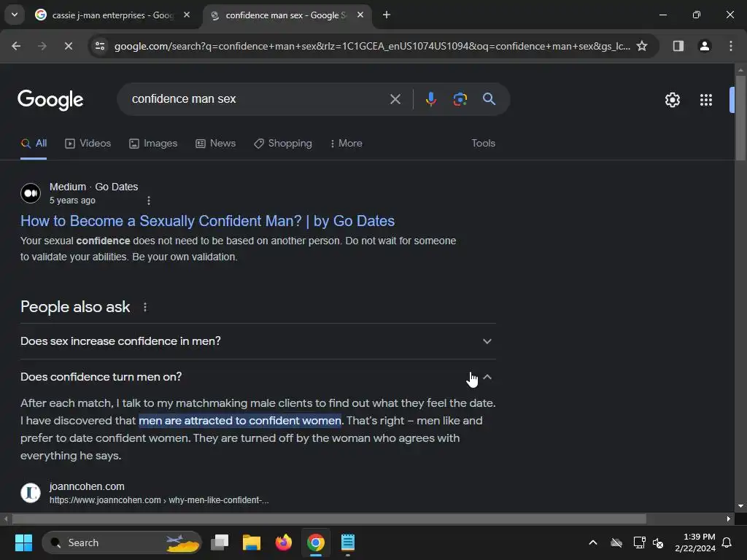Go forward to next page
Viewport: 747px width, 560px height.
pyautogui.click(x=42, y=46)
